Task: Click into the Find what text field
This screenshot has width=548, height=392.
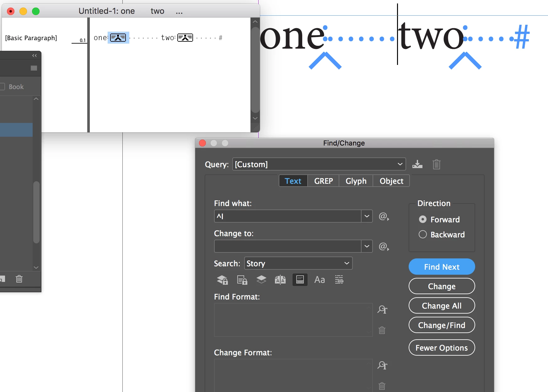Action: [287, 216]
